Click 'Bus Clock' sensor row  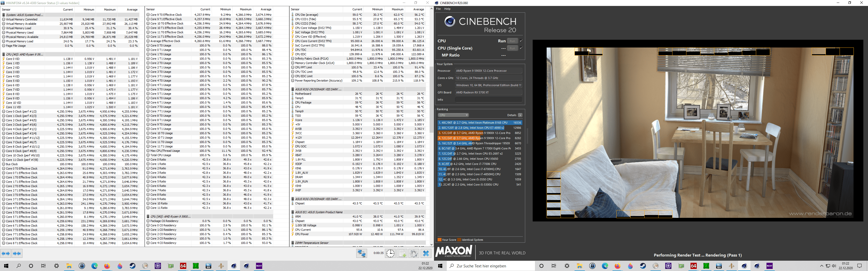tap(70, 164)
